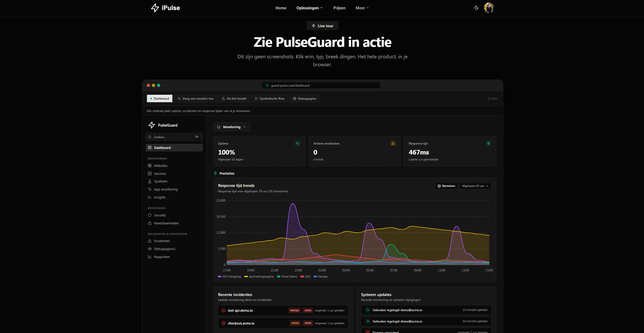Click the error icon beside test-api.demo.io
Screen dimensions: 644x333
click(223, 311)
